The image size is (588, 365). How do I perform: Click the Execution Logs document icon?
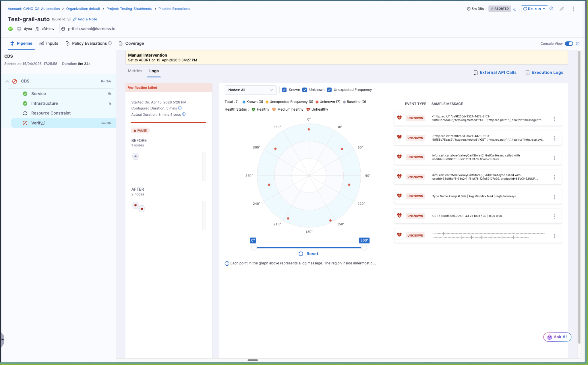(x=527, y=73)
